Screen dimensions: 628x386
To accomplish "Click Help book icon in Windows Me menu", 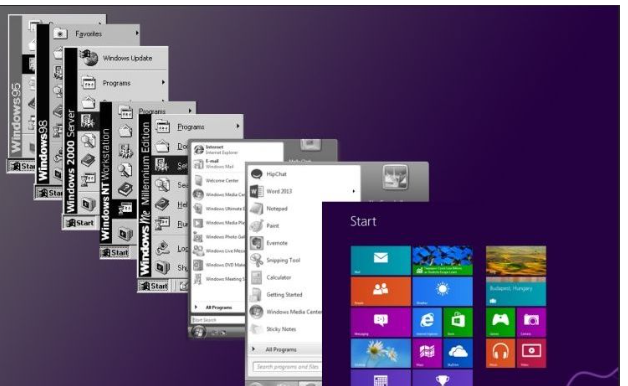I will 163,204.
